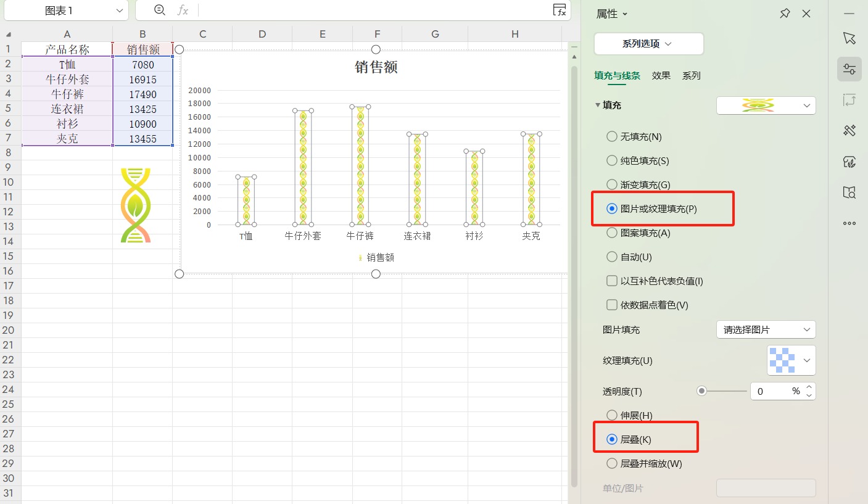The image size is (868, 504).
Task: Select the arrow pointer icon in right sidebar
Action: [x=849, y=38]
